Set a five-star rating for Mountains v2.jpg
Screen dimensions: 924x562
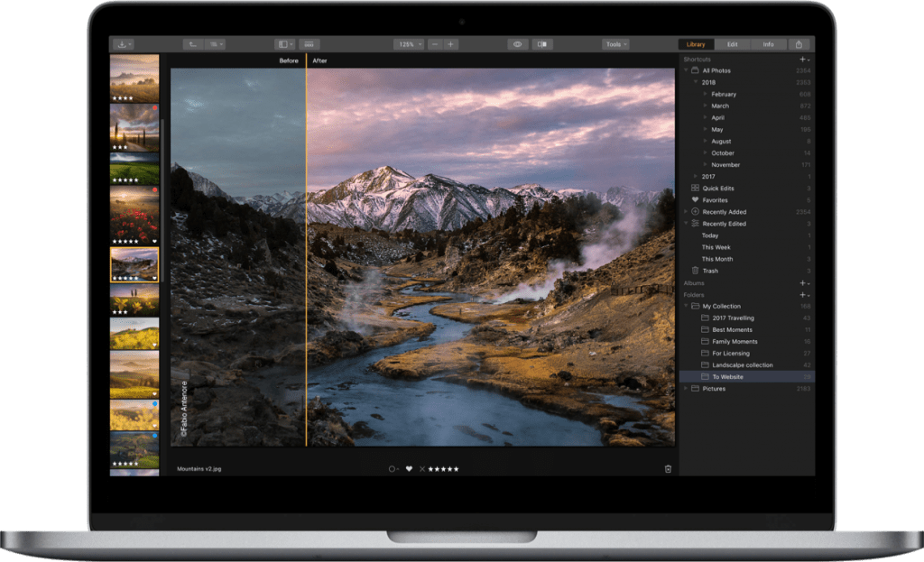click(455, 469)
